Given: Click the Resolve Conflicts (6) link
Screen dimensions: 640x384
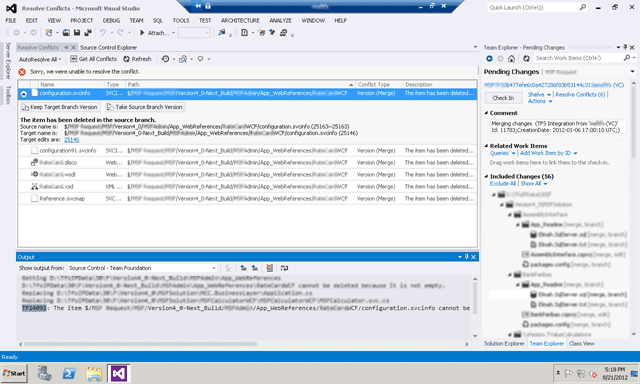Looking at the screenshot, I should 580,94.
